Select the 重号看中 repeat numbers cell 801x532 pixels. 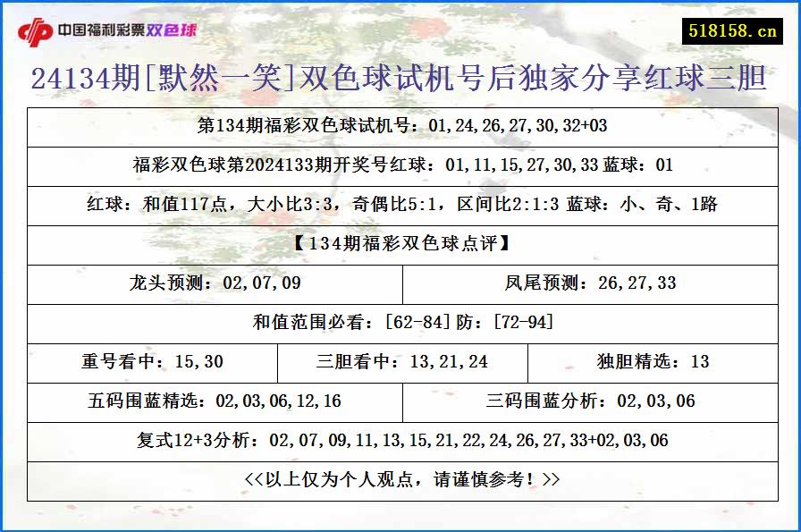pyautogui.click(x=150, y=362)
